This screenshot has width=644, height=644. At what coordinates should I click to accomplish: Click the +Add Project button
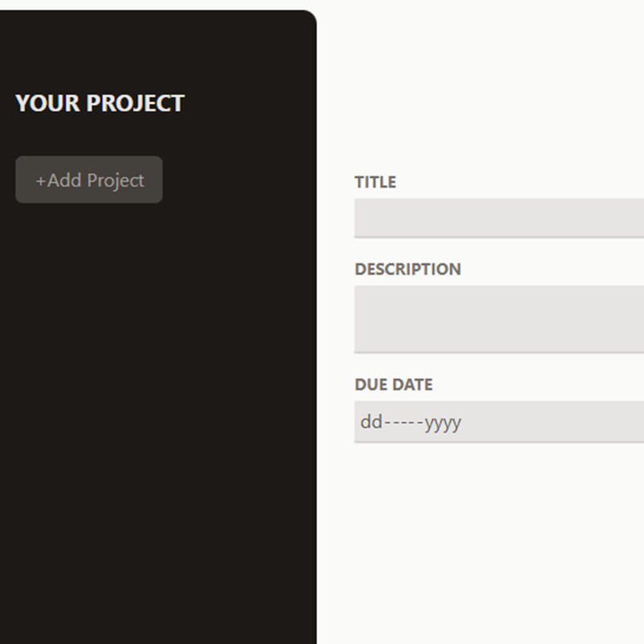point(89,180)
